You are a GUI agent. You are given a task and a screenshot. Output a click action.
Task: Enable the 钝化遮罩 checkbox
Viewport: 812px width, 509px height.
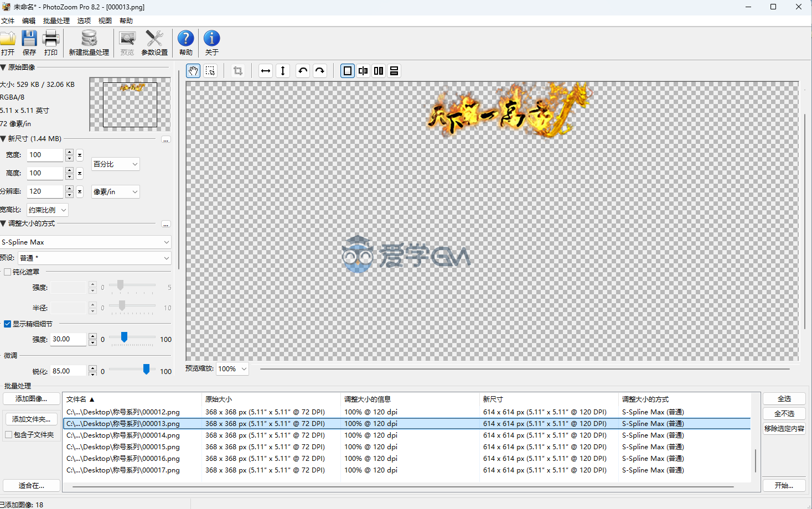tap(8, 272)
